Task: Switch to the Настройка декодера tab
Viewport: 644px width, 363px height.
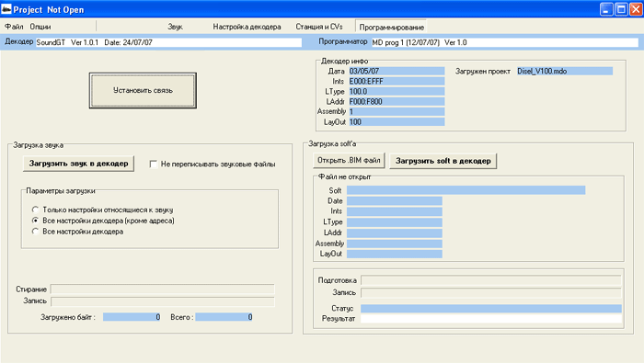Action: 247,27
